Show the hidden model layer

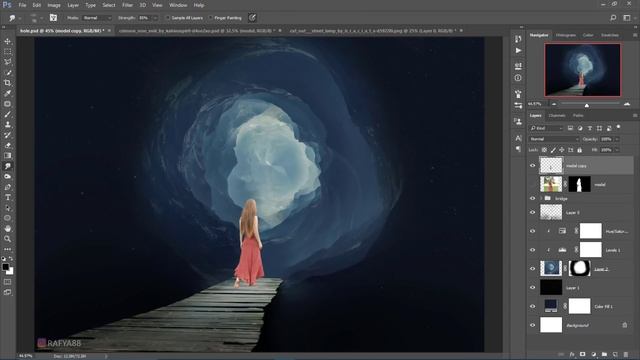(x=532, y=184)
